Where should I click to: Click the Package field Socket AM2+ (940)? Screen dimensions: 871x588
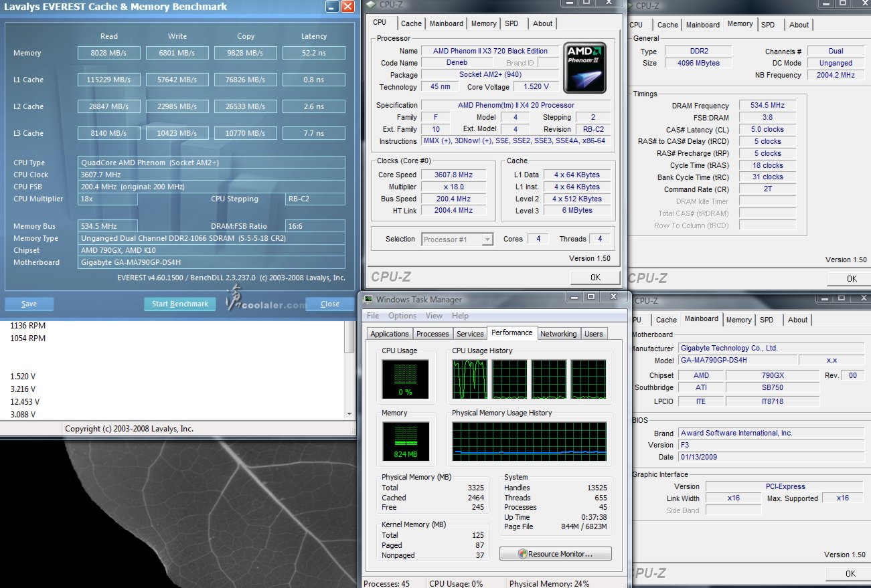pyautogui.click(x=490, y=75)
